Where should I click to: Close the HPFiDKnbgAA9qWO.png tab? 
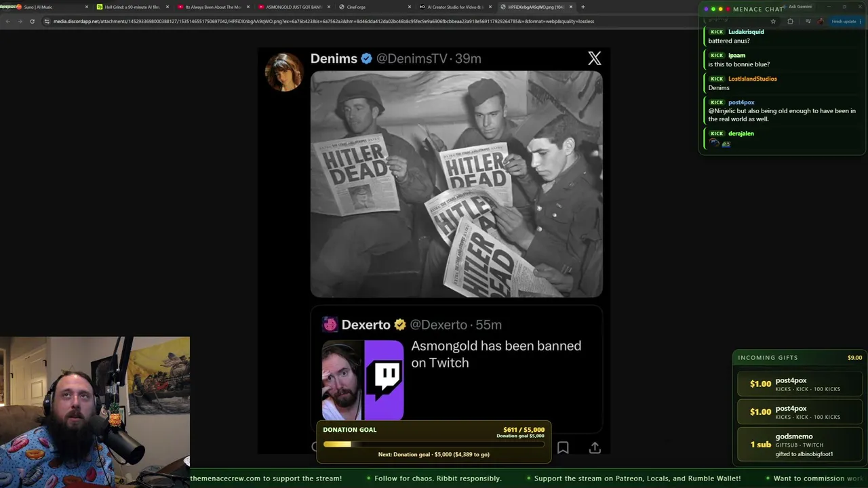[x=571, y=7]
